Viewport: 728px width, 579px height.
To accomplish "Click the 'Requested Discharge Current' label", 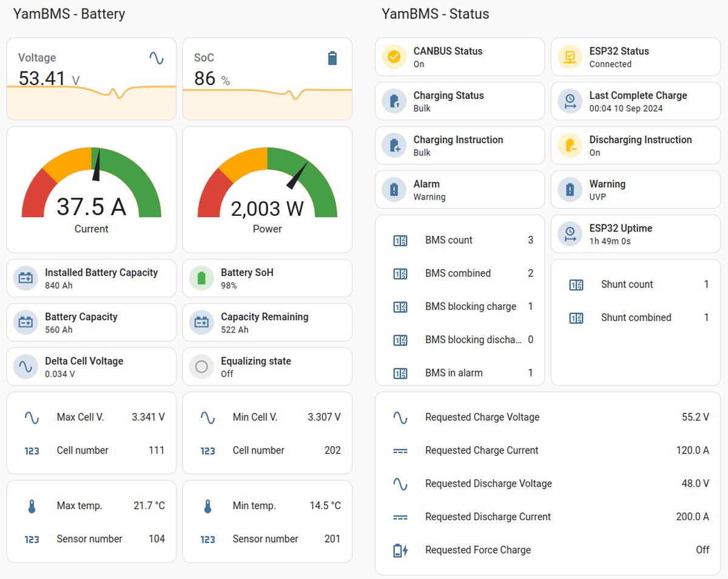I will (x=488, y=517).
